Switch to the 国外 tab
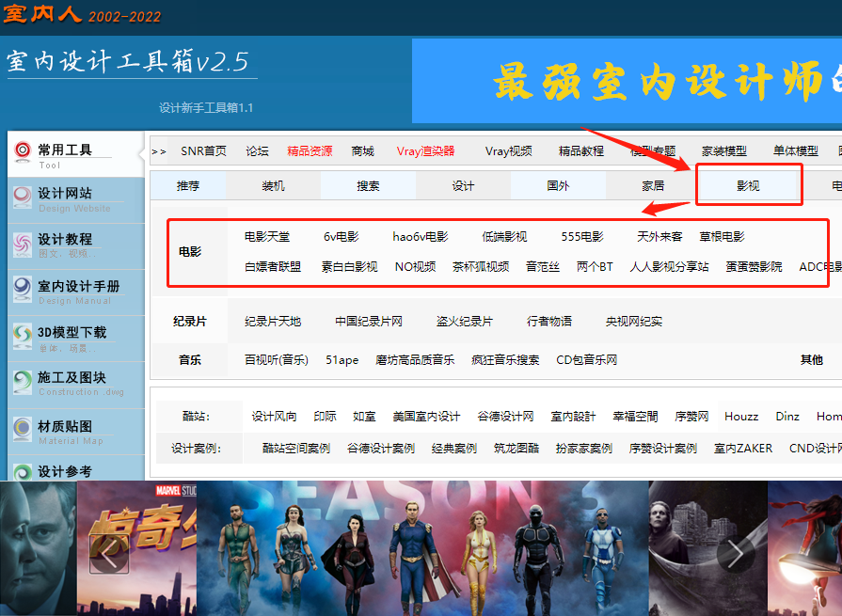842x616 pixels. (x=558, y=185)
